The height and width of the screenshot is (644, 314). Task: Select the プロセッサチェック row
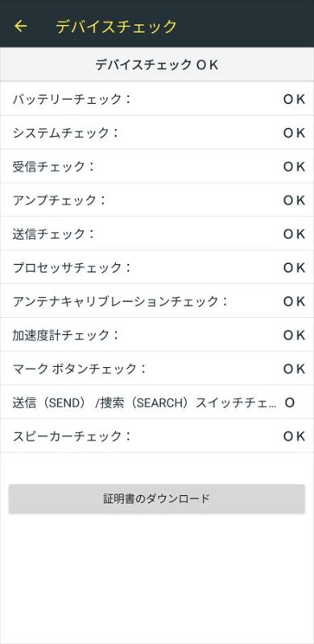click(157, 267)
